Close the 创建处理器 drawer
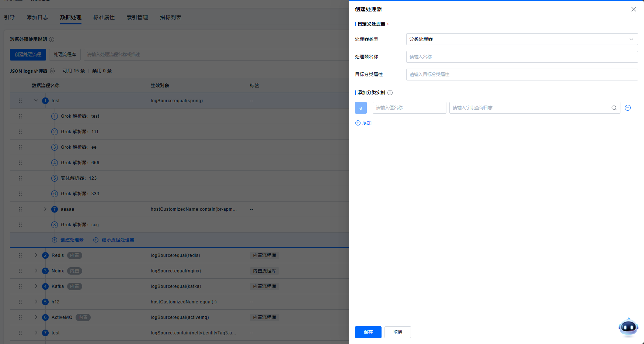 coord(633,9)
